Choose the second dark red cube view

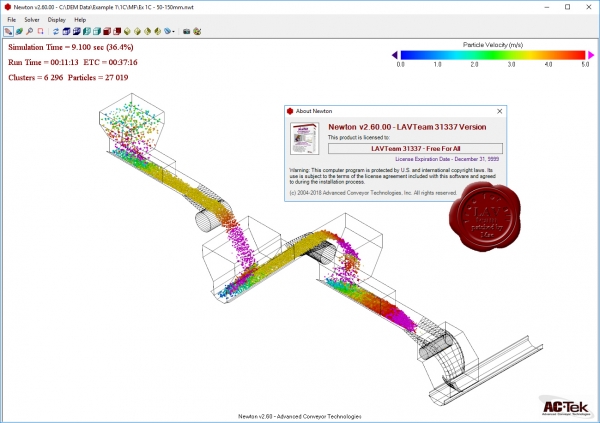point(117,31)
